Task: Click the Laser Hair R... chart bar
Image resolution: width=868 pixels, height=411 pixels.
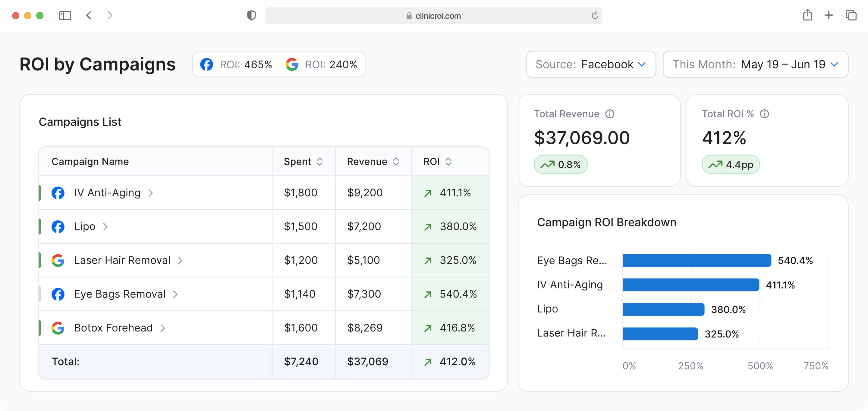Action: [660, 334]
